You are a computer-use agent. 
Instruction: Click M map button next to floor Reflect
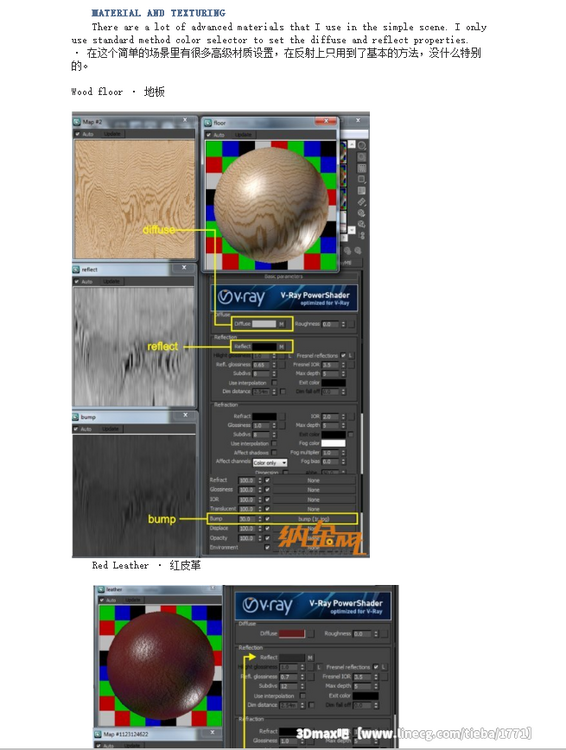281,346
